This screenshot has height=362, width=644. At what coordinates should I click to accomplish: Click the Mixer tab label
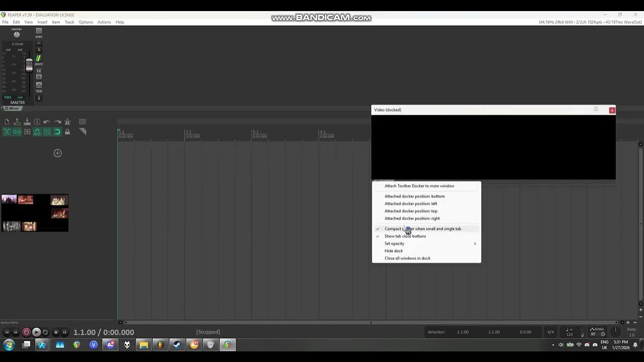[x=14, y=109]
